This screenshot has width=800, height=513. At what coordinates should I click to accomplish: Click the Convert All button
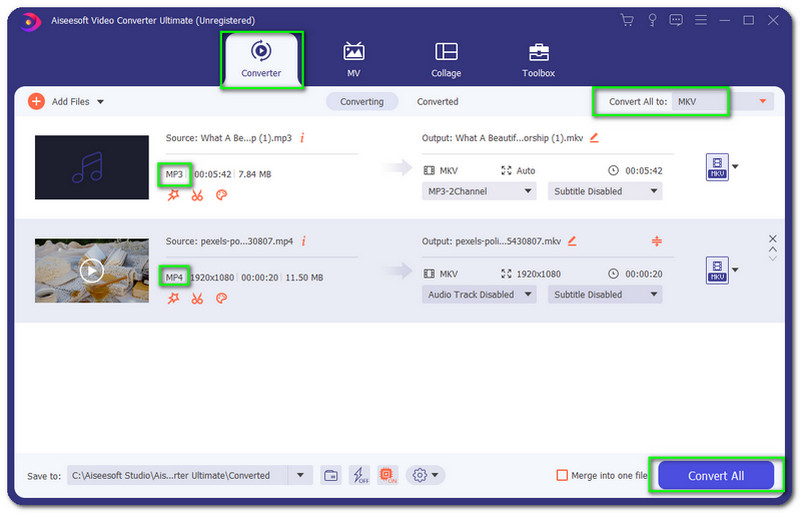click(x=716, y=476)
